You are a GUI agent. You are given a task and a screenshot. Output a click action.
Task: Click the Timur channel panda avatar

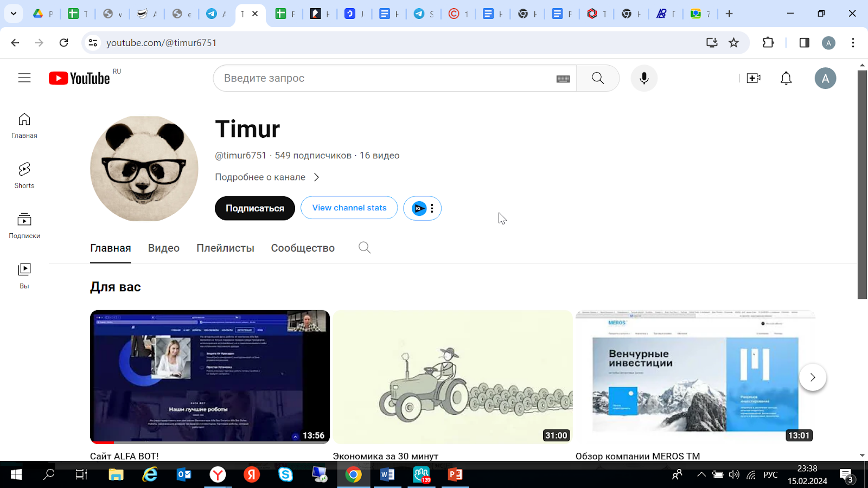[144, 168]
